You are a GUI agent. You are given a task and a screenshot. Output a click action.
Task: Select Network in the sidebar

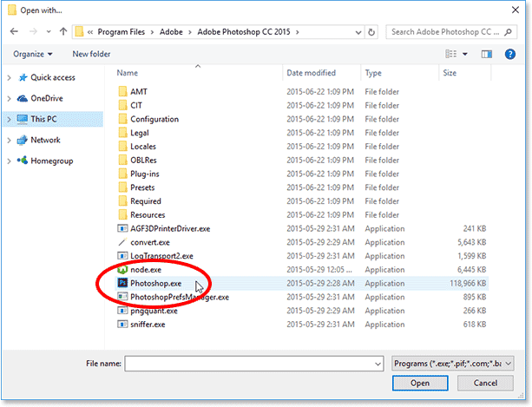tap(45, 140)
